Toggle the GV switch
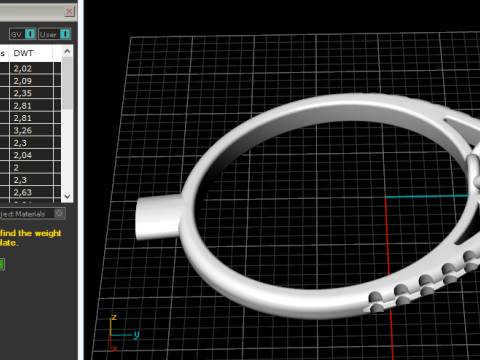The height and width of the screenshot is (360, 480). pos(22,34)
